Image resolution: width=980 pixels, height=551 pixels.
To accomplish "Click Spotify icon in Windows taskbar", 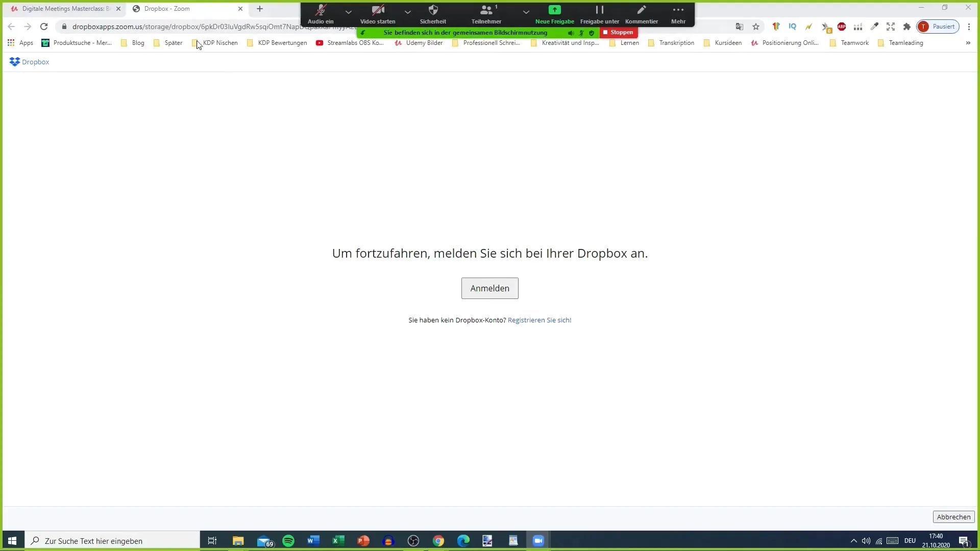I will [288, 540].
